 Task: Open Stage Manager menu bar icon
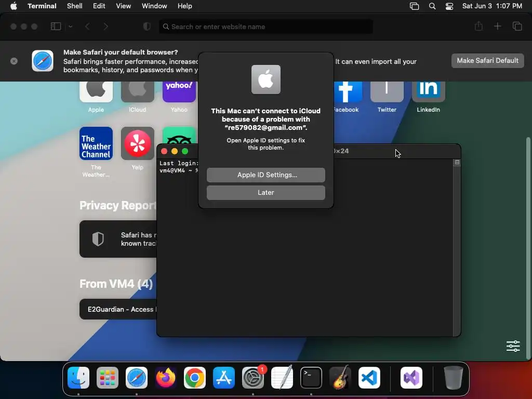[x=414, y=6]
